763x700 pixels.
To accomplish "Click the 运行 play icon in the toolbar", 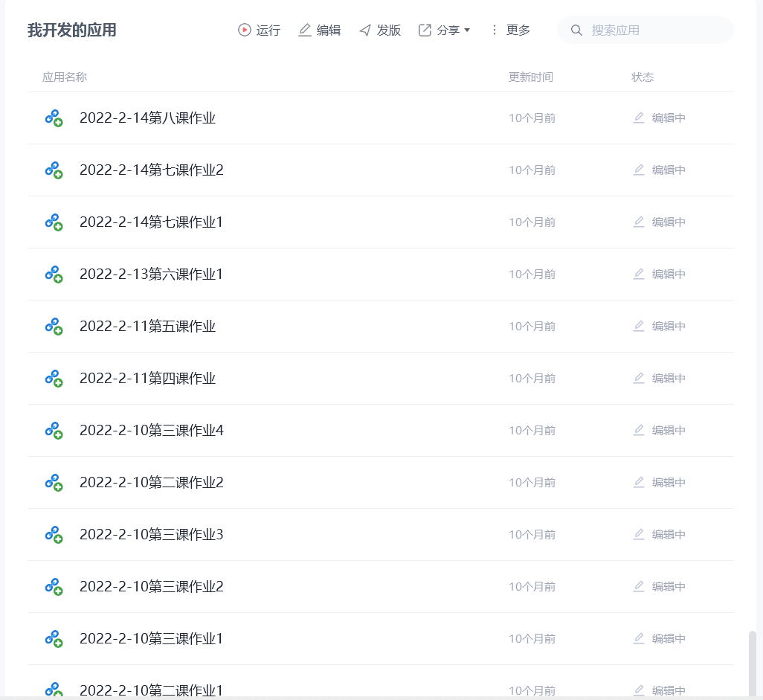I will pyautogui.click(x=244, y=30).
